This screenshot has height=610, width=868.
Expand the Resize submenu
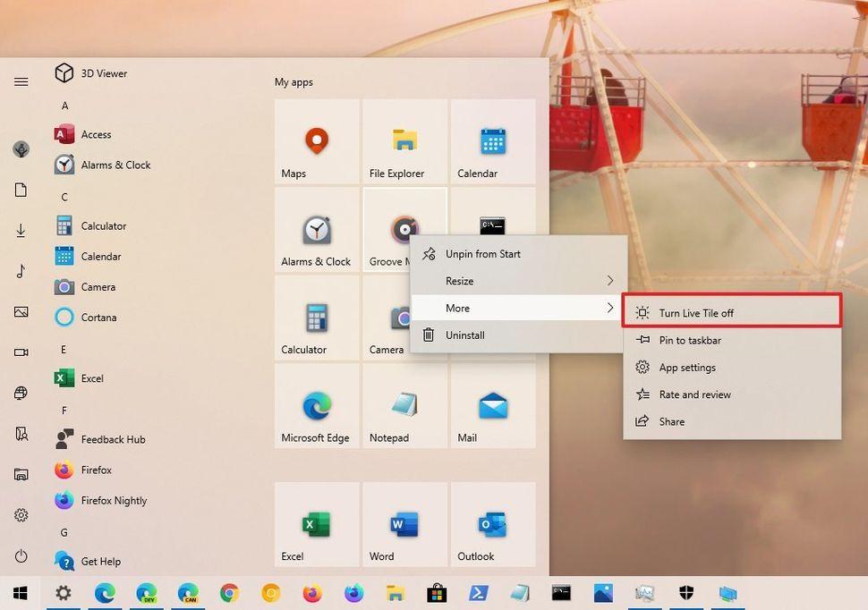pyautogui.click(x=521, y=281)
